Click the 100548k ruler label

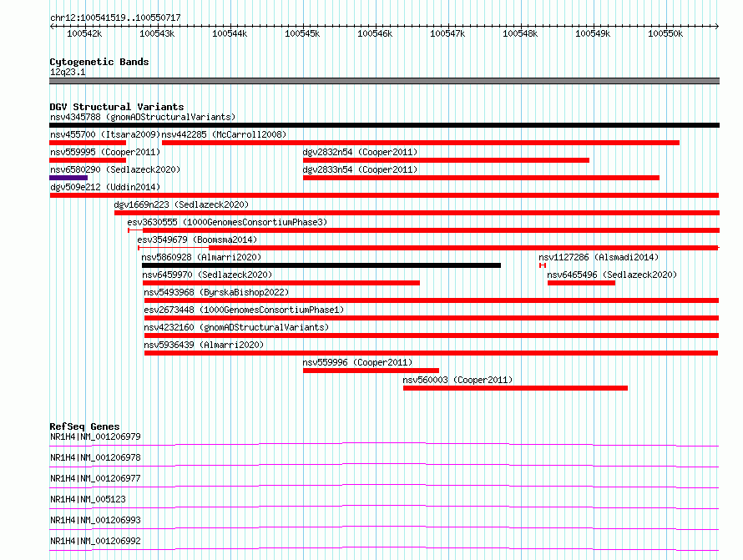point(520,33)
